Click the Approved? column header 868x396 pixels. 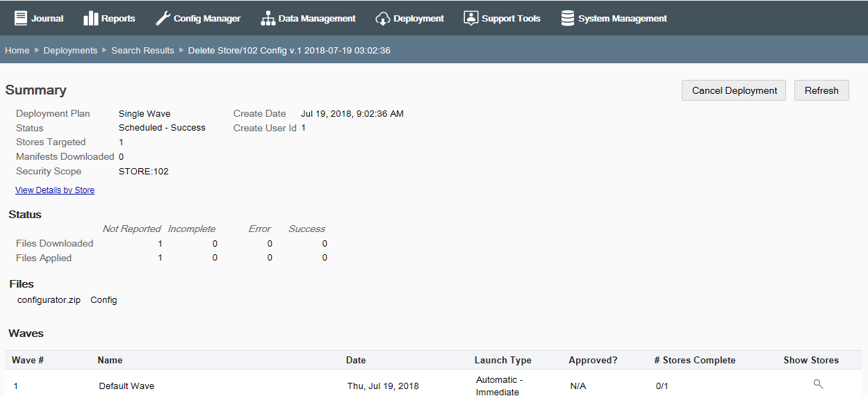pos(593,360)
